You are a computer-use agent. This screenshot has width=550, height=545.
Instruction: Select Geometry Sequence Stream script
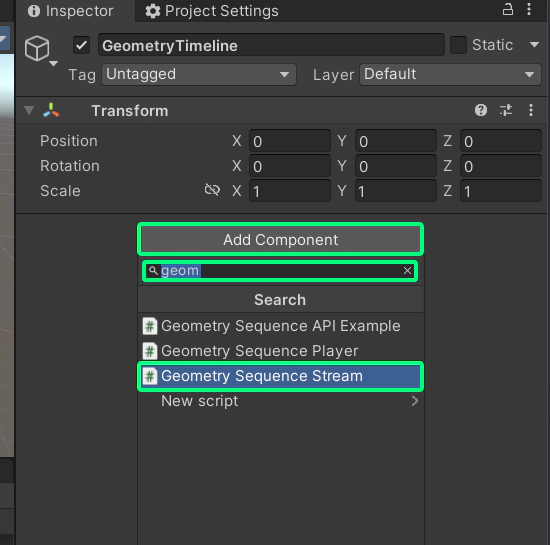click(x=281, y=376)
